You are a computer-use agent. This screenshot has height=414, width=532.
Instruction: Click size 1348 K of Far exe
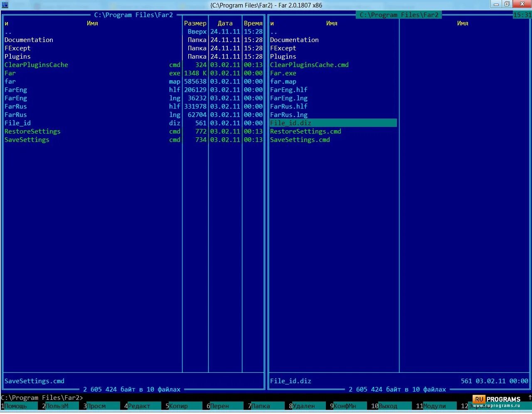tap(195, 73)
